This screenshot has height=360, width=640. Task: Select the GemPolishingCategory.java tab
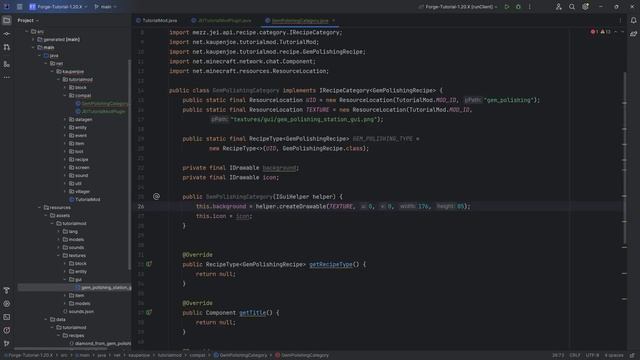click(x=300, y=20)
